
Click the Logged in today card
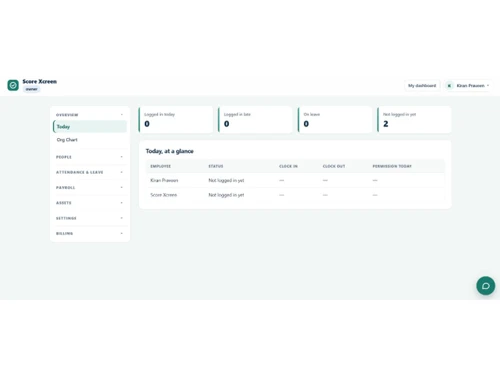point(176,120)
